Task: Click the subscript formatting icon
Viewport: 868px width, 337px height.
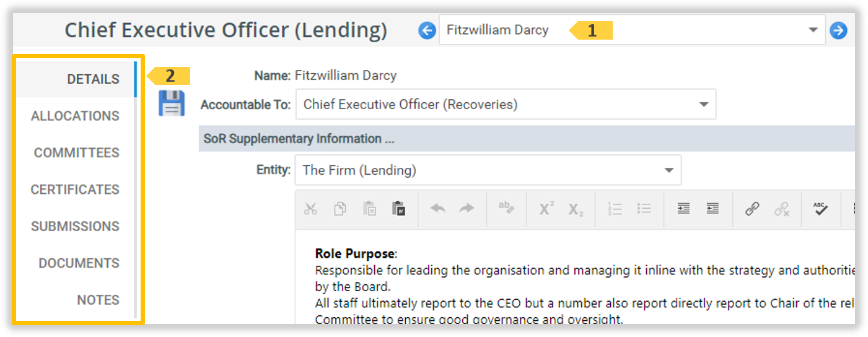Action: click(x=576, y=209)
